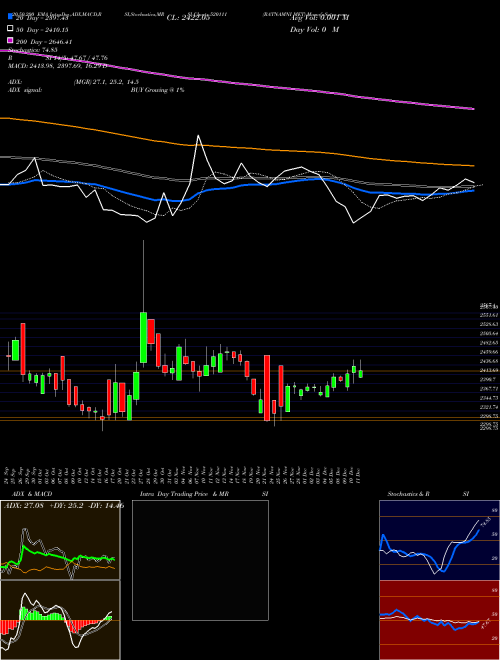Click the 'Intra Day Trading Price & MR' panel title

click(x=184, y=494)
